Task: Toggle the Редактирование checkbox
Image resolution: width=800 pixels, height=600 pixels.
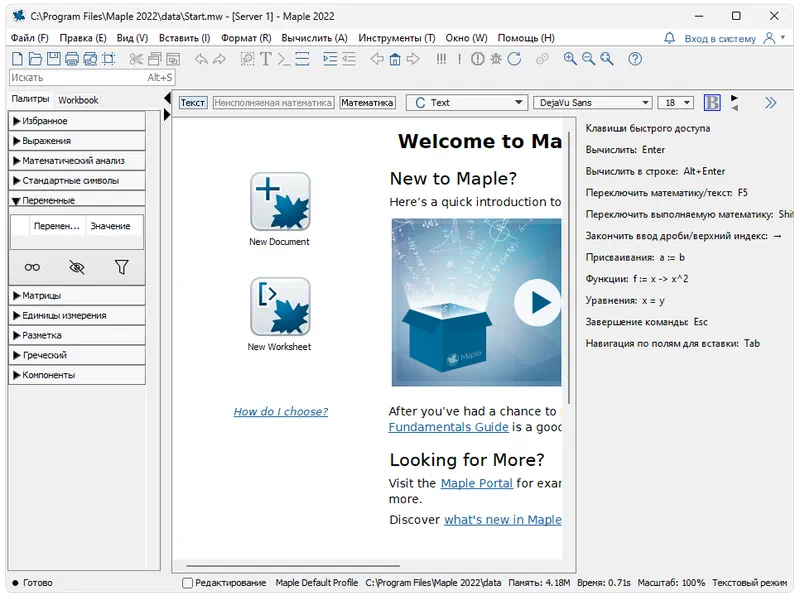Action: coord(188,583)
